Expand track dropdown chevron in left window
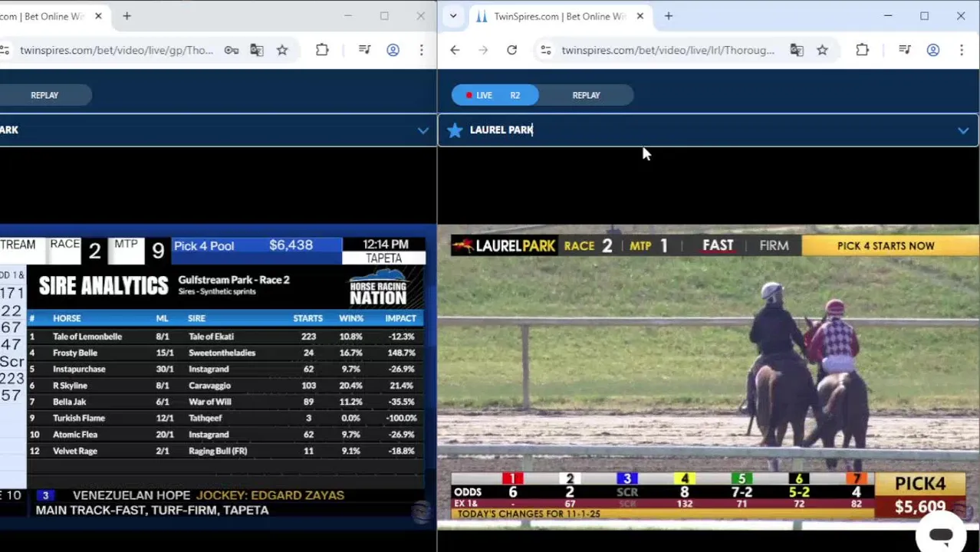 tap(423, 130)
